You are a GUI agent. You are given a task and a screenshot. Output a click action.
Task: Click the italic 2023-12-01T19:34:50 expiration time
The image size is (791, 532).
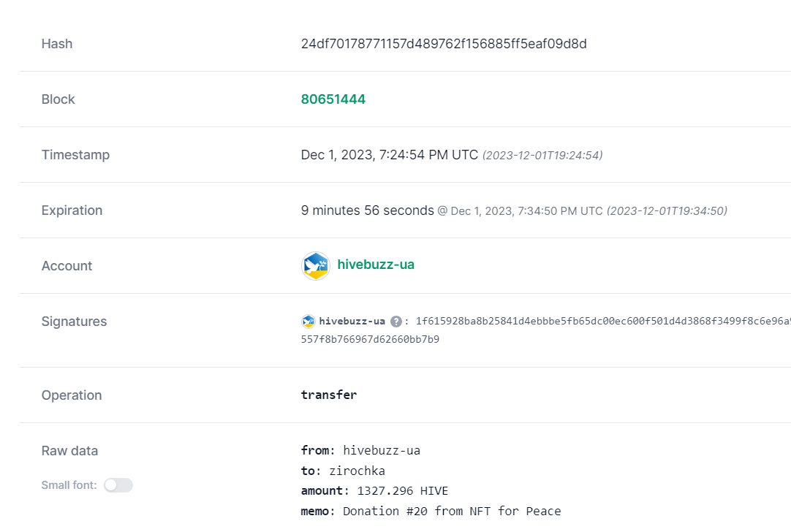pyautogui.click(x=667, y=210)
